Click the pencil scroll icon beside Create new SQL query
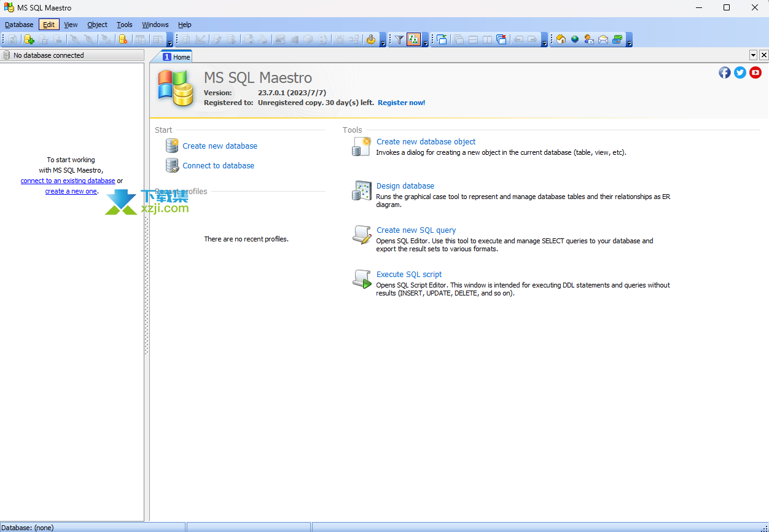Image resolution: width=769 pixels, height=532 pixels. coord(362,235)
